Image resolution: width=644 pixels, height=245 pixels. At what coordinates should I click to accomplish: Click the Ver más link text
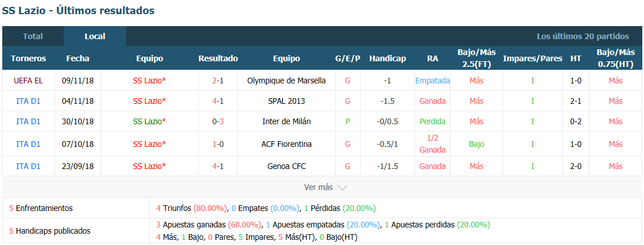[x=318, y=187]
